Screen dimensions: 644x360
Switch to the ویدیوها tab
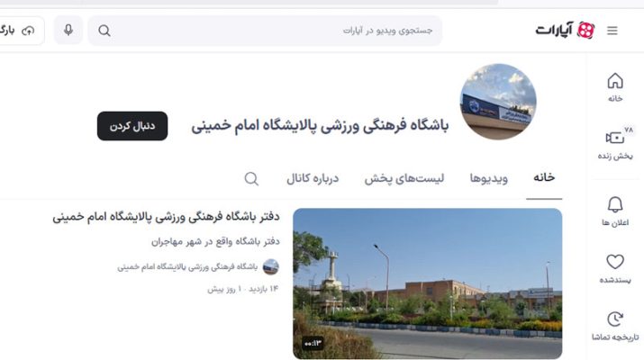point(489,178)
